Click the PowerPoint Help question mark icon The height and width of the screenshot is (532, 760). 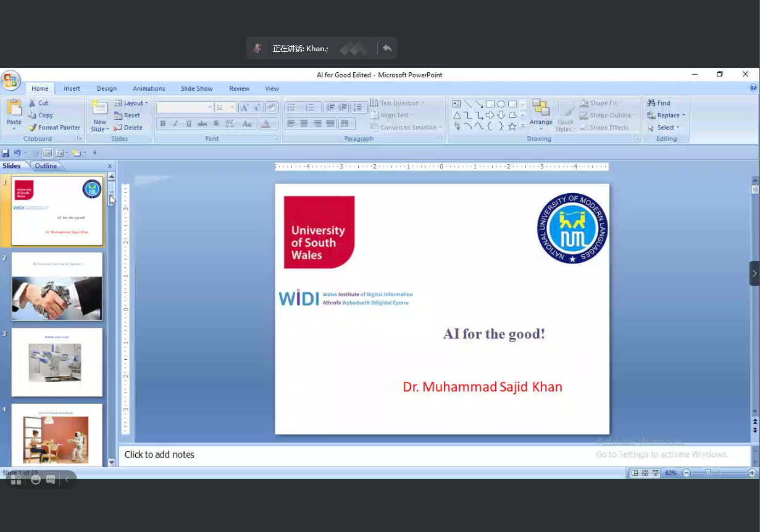point(753,88)
